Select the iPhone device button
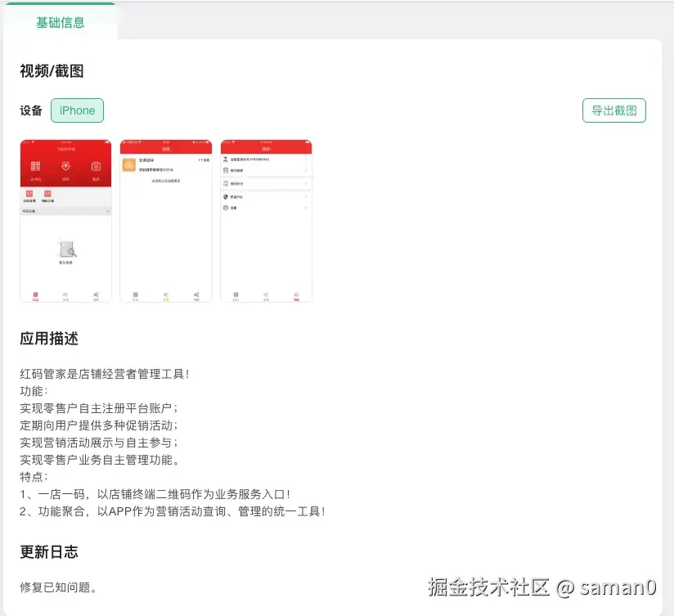 77,110
